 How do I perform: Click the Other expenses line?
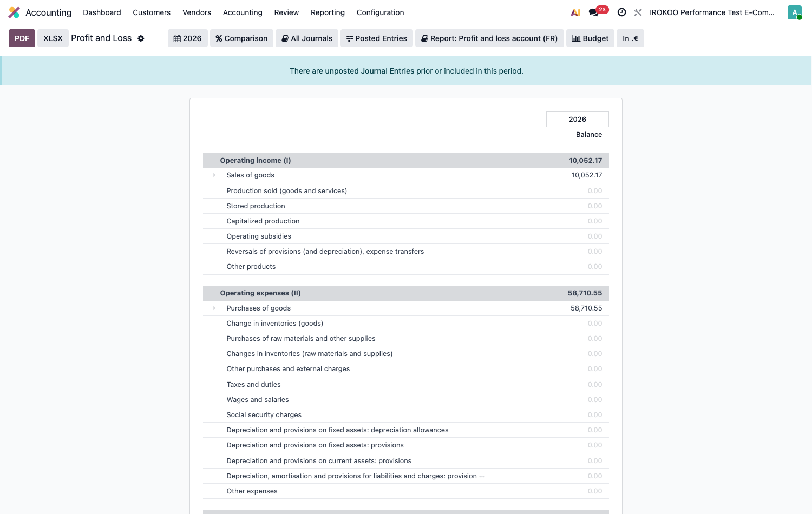[x=406, y=491]
